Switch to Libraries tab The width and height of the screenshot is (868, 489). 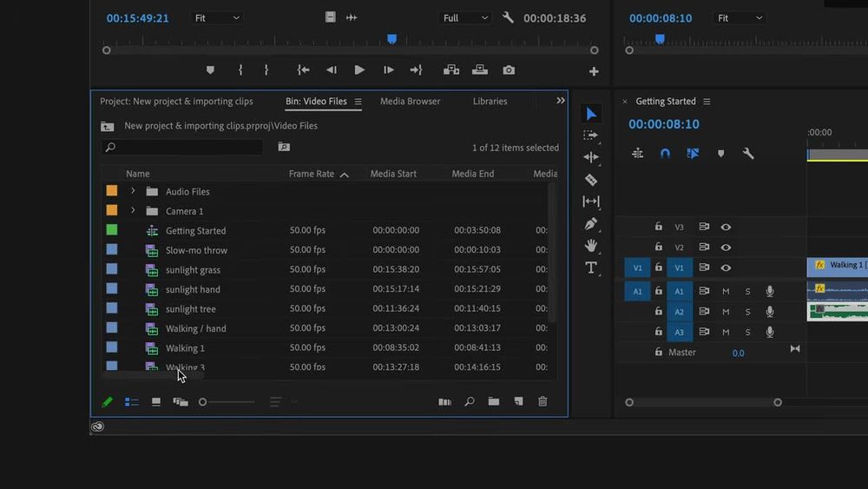pos(490,102)
